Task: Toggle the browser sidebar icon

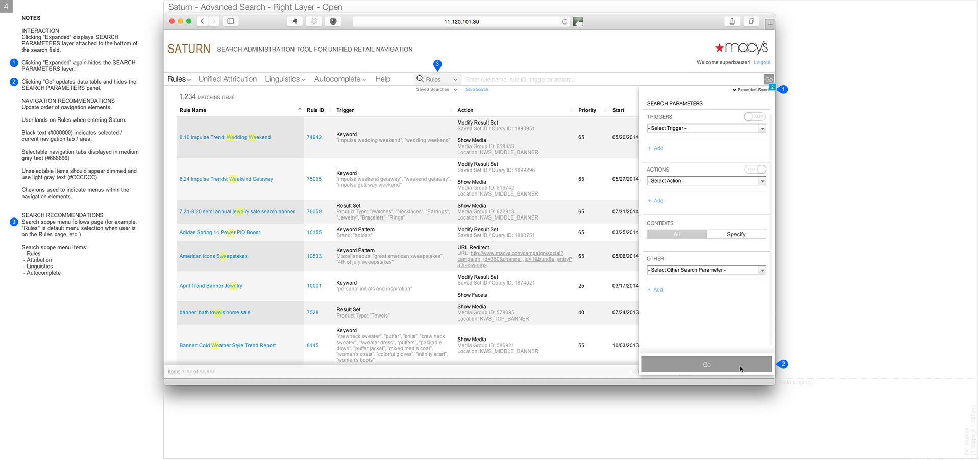Action: 231,21
